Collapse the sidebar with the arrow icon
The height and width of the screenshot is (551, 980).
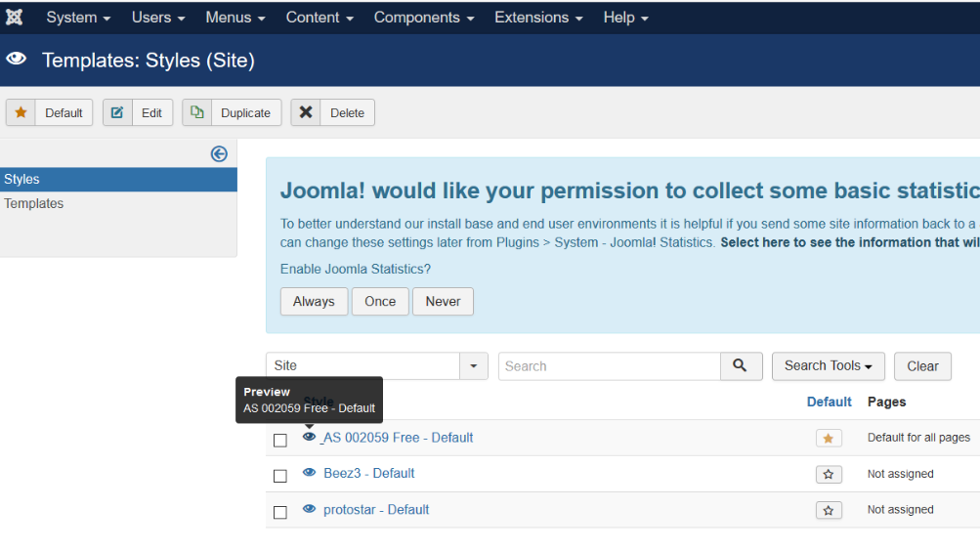(x=219, y=153)
